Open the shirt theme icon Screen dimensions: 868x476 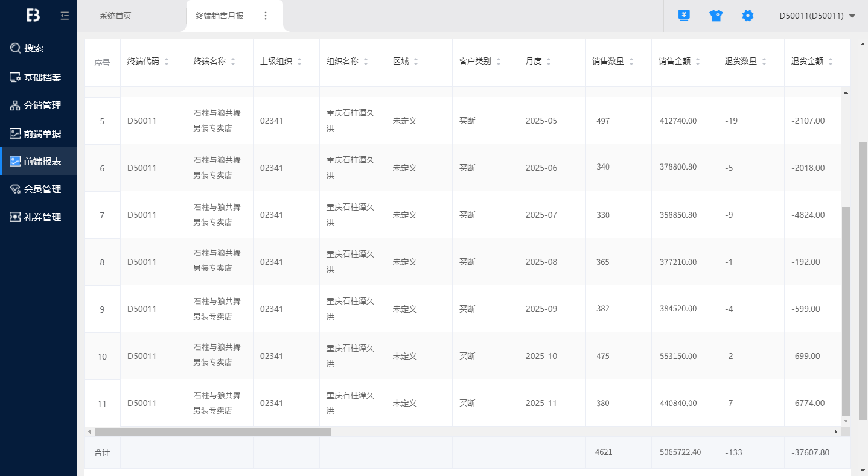coord(716,16)
